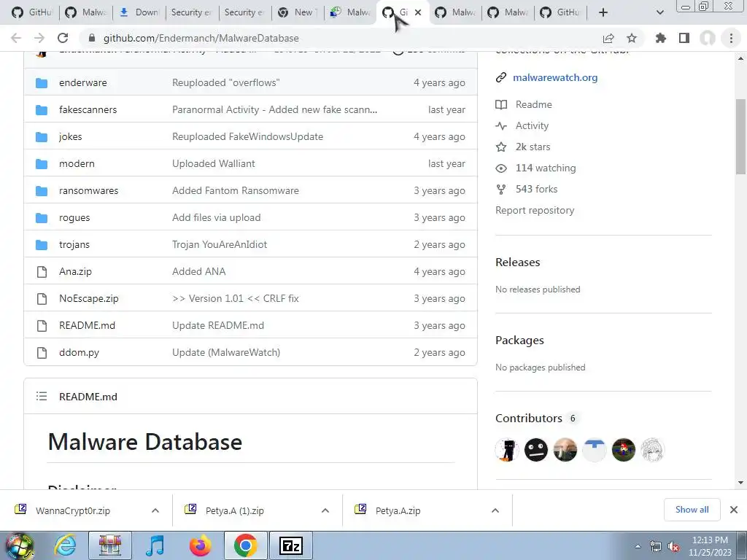Screen dimensions: 747x560
Task: Open the downloaded WannaCrypt0r.zip
Action: coord(72,510)
